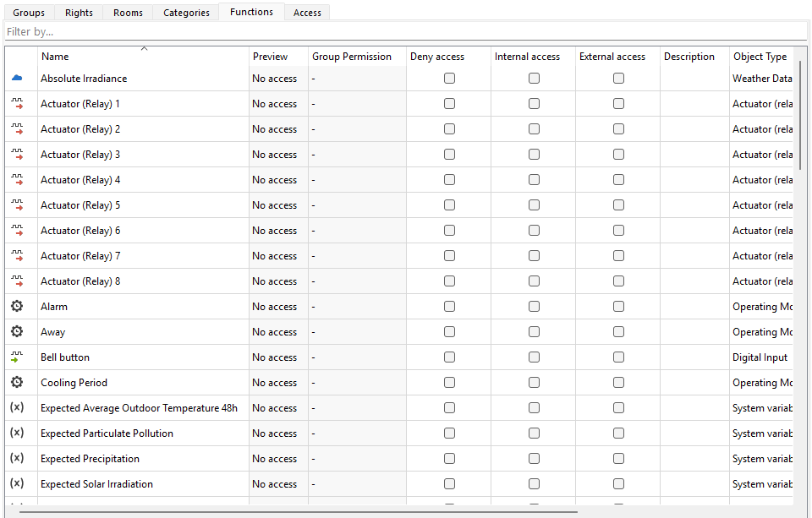
Task: Enable Deny access for Absolute Irradiance
Action: click(449, 79)
